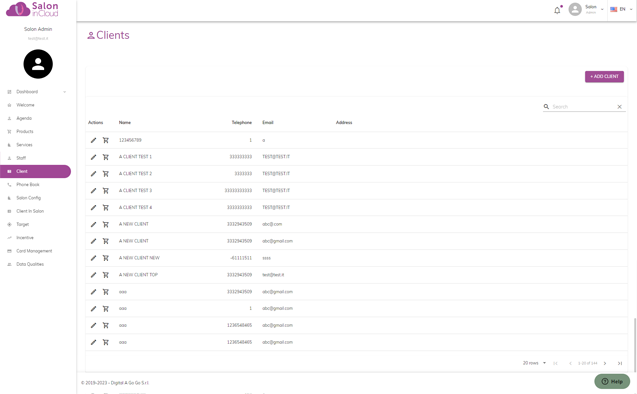This screenshot has width=637, height=394.
Task: Edit A CLIENT TEST 1 via pencil icon
Action: coord(93,157)
